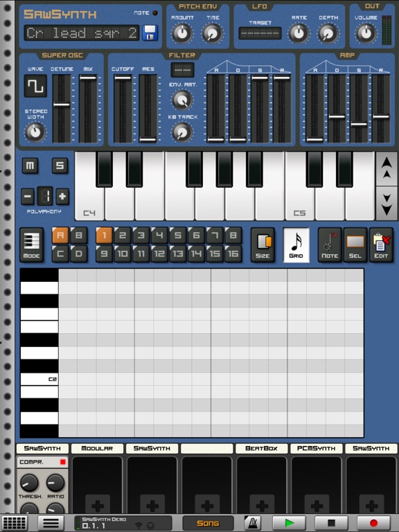Mute the track with the M button
Image resolution: width=399 pixels, height=532 pixels.
pos(30,166)
